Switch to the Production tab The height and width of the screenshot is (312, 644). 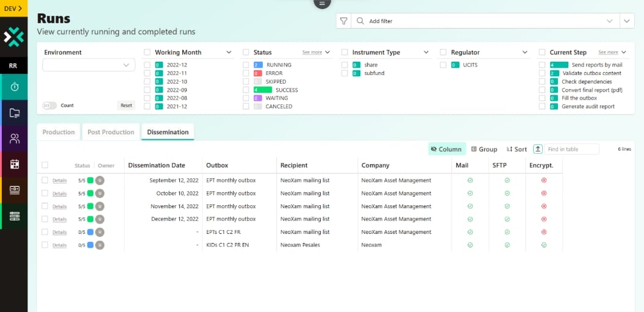(x=59, y=132)
